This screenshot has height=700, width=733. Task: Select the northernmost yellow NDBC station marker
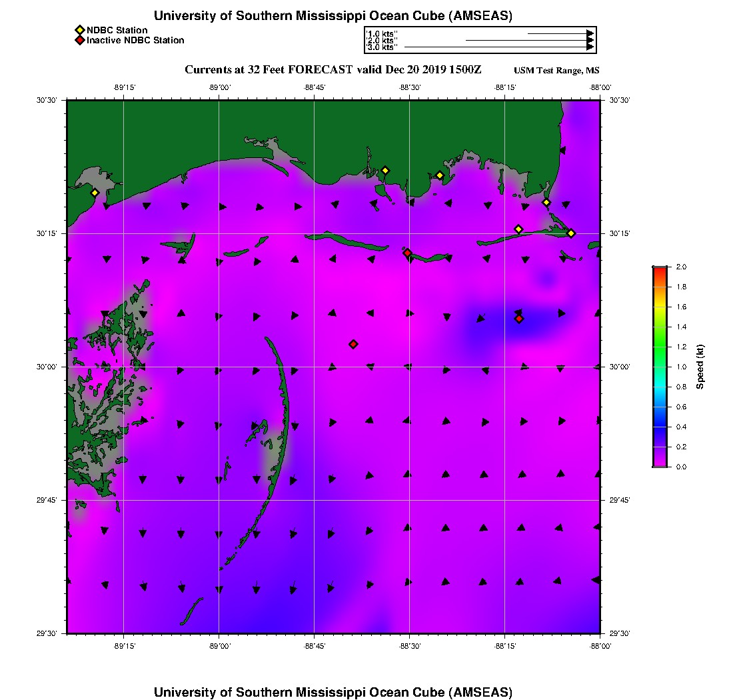pos(384,170)
